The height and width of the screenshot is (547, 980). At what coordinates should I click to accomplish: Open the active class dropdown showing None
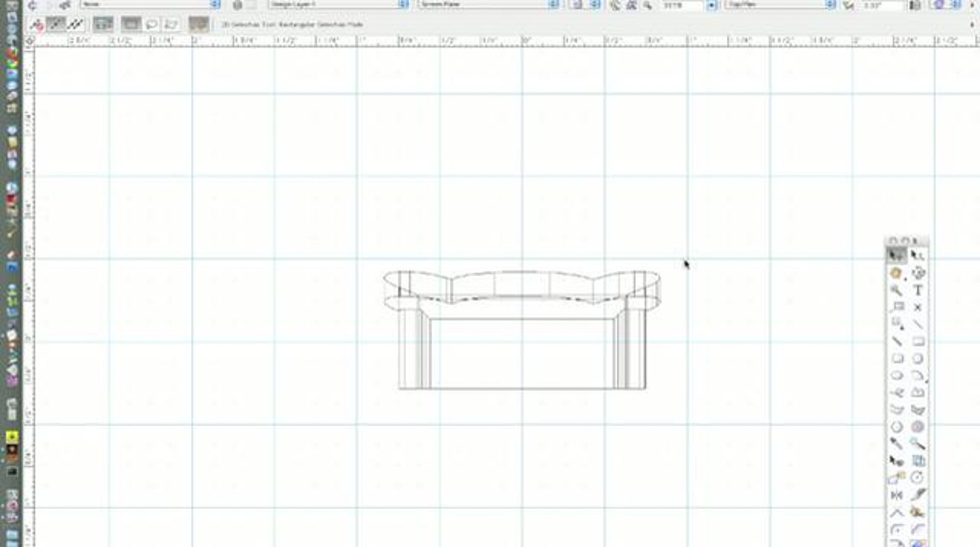coord(150,4)
